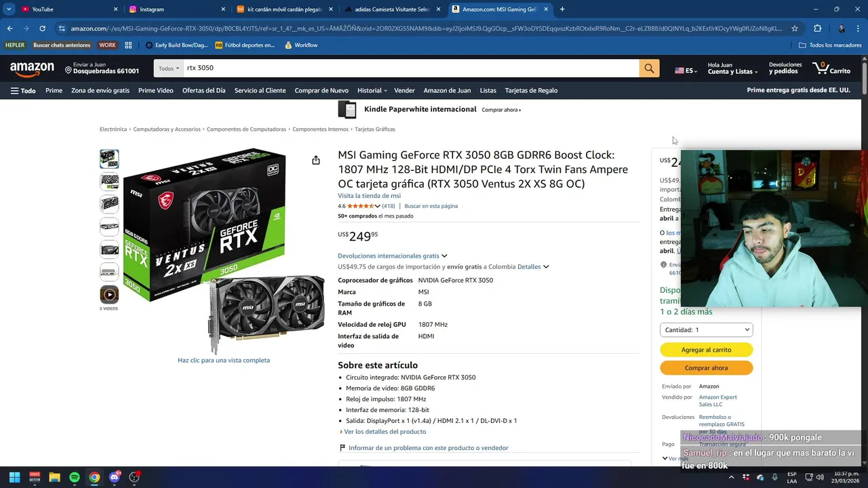Reload the page with the refresh icon
868x488 pixels.
coord(42,28)
